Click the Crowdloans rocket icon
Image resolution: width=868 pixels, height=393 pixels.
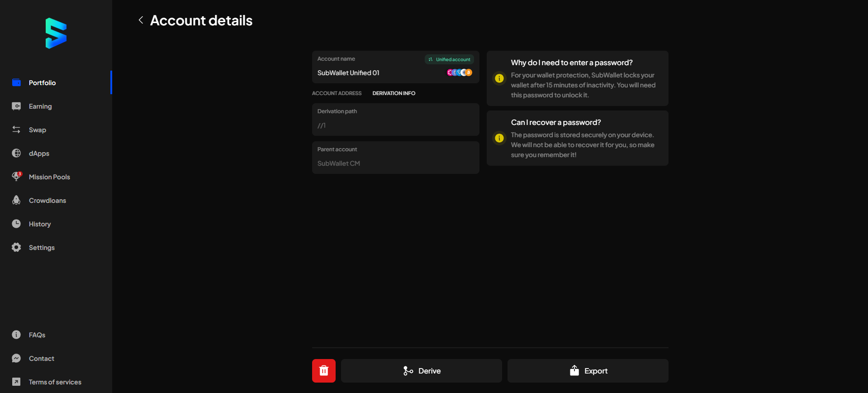click(x=16, y=201)
